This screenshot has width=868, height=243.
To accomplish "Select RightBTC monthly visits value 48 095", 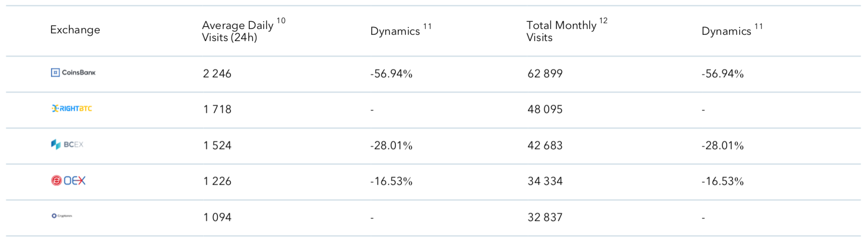I will pyautogui.click(x=545, y=109).
